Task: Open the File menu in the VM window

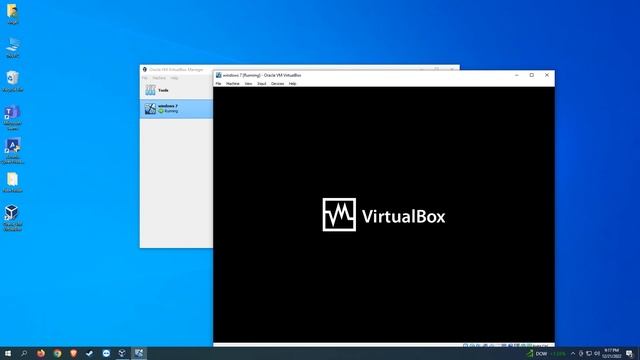Action: (218, 84)
